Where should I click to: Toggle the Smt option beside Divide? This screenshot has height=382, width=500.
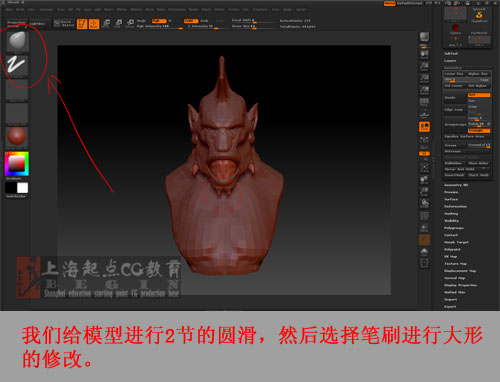[479, 95]
